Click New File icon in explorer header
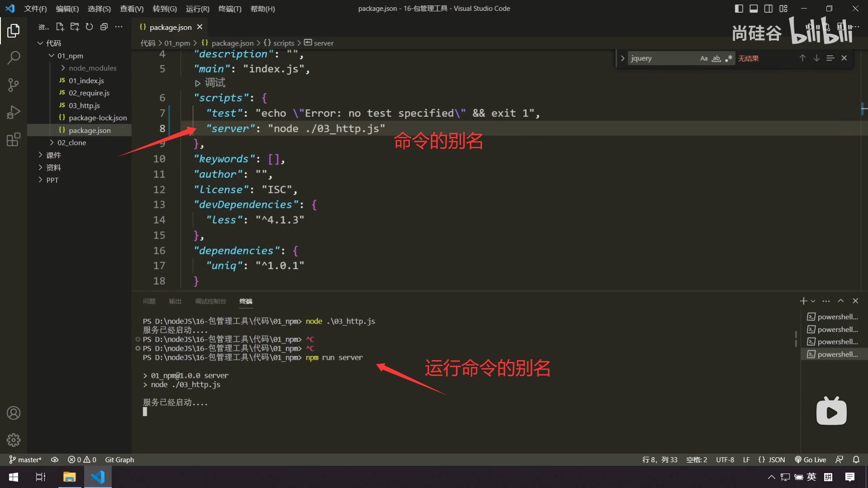868x488 pixels. pyautogui.click(x=60, y=27)
